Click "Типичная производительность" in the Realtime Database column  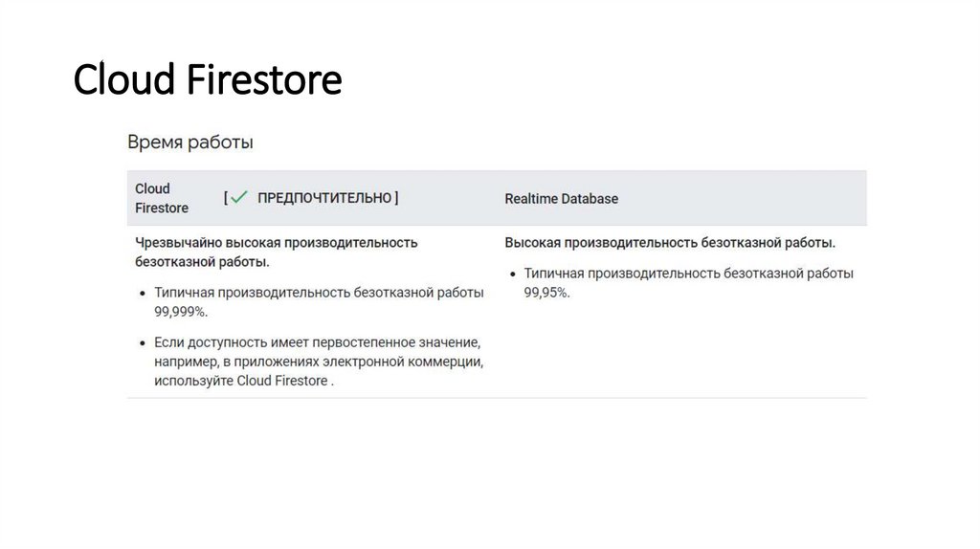click(621, 274)
